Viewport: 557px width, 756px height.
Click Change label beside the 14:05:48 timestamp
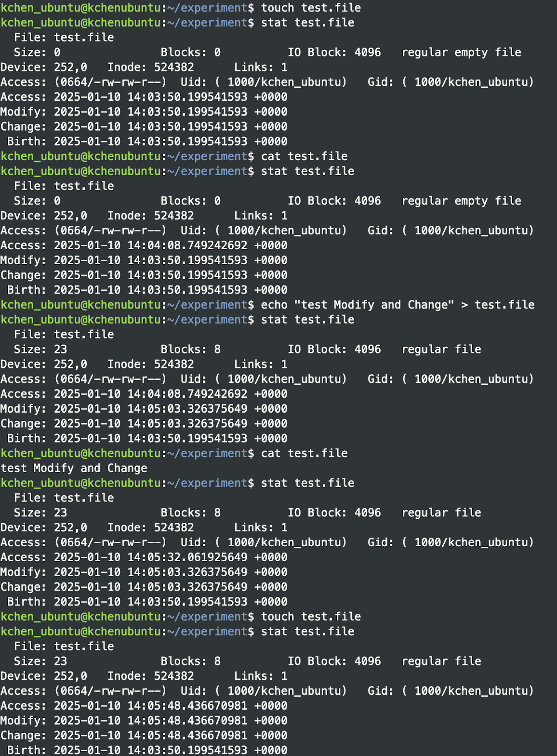tap(23, 736)
